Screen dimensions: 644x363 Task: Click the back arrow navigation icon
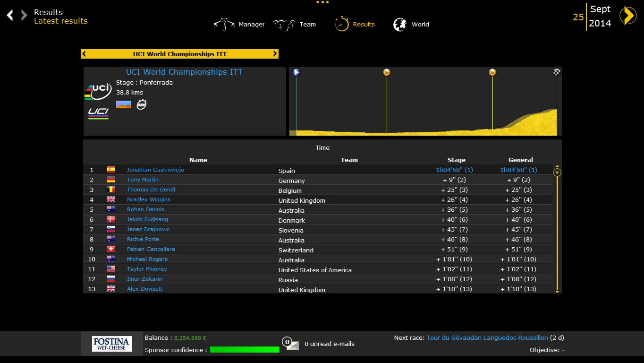tap(10, 16)
